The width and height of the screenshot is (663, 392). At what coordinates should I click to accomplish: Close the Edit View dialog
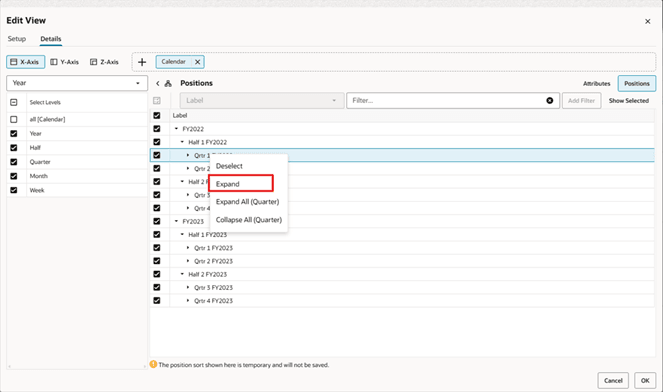click(x=647, y=21)
